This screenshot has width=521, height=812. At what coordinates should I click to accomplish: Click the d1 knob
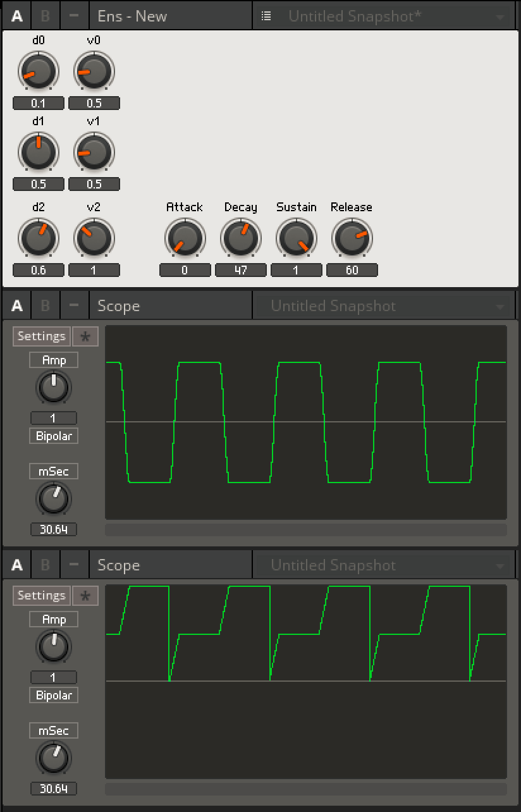coord(39,152)
